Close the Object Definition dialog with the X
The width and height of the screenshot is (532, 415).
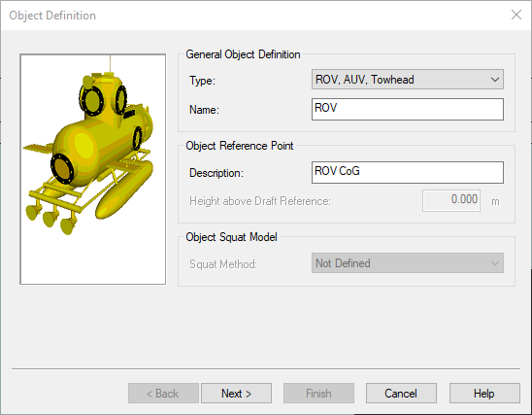click(x=516, y=15)
